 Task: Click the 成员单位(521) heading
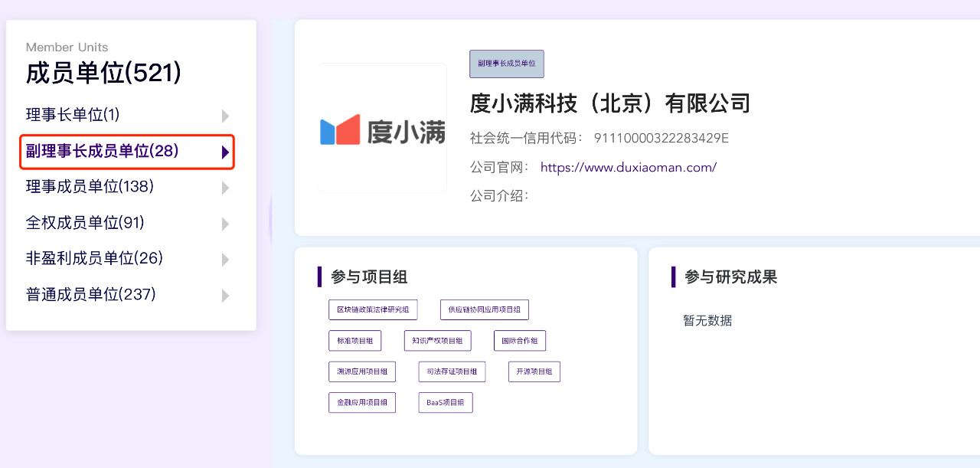[104, 74]
